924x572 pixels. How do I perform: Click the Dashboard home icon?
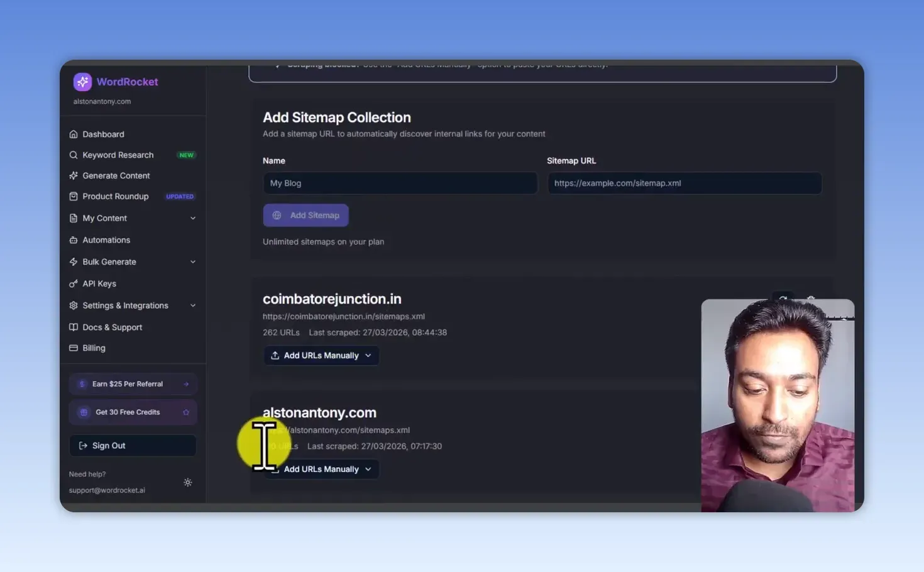click(x=74, y=134)
